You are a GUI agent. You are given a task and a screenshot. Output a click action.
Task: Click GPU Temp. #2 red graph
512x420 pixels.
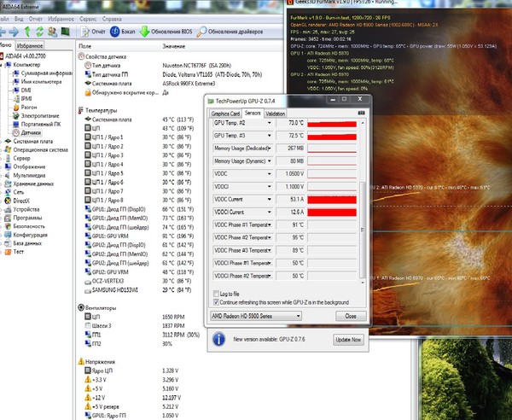tap(332, 124)
